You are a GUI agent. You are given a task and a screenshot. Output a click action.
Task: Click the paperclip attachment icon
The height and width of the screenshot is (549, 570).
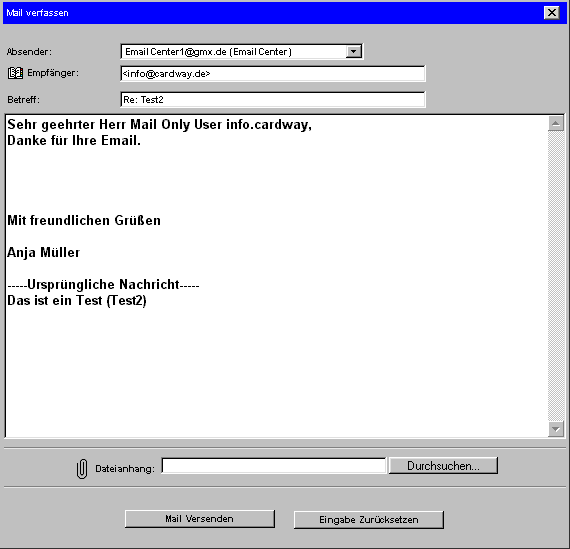coord(82,469)
